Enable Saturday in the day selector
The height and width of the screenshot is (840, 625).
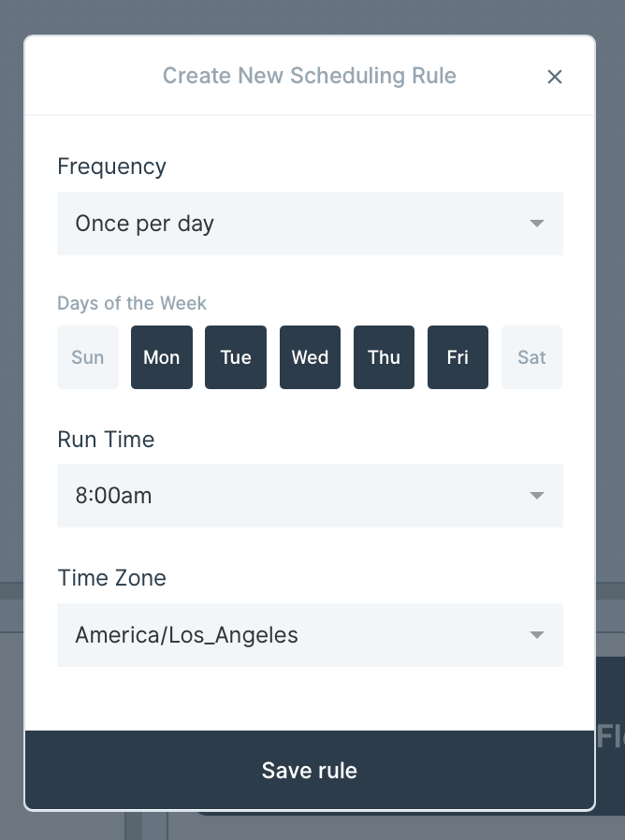tap(531, 357)
